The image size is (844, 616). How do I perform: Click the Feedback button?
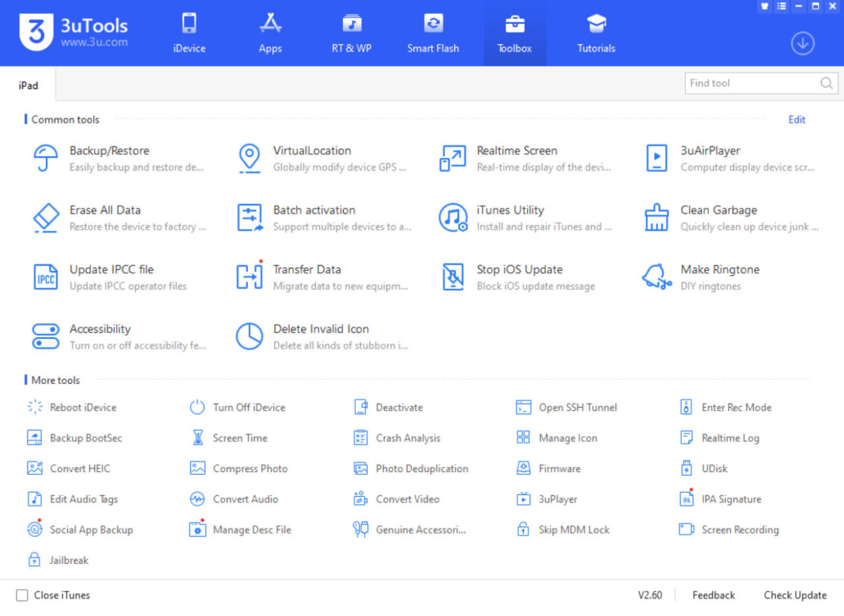coord(713,595)
